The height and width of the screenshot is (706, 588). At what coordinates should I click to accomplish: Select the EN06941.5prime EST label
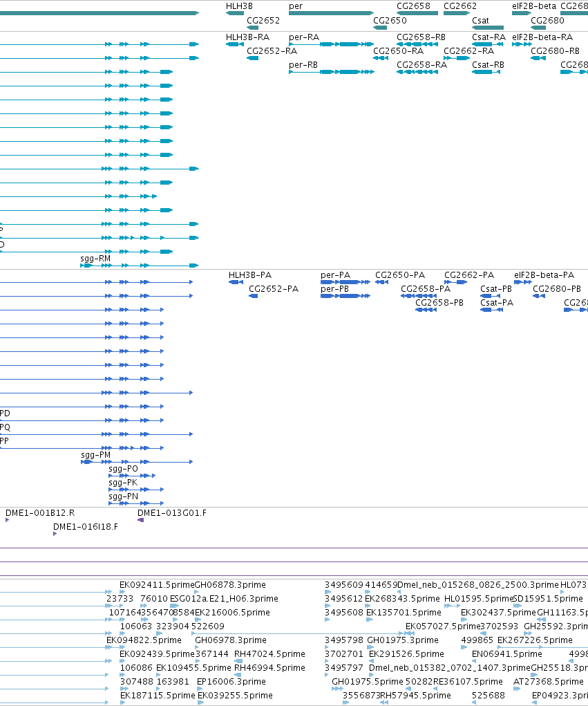click(x=507, y=654)
